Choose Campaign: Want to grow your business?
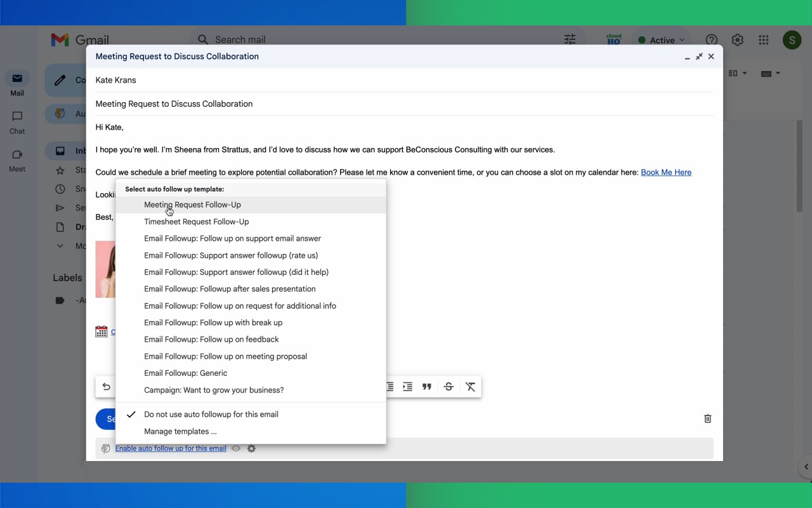Viewport: 812px width, 508px height. 251,390
